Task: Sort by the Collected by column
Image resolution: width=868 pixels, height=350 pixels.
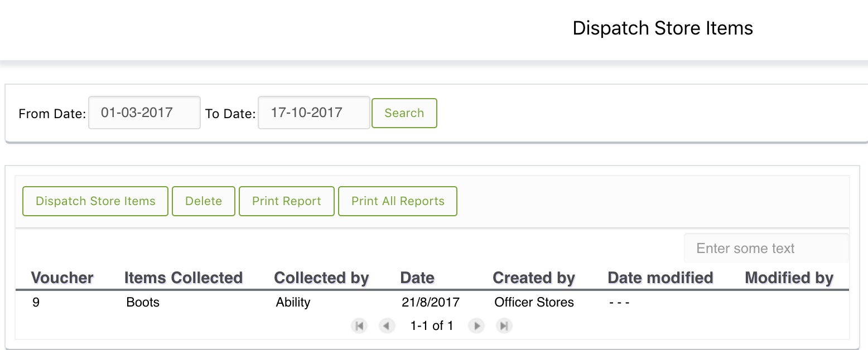Action: tap(322, 278)
